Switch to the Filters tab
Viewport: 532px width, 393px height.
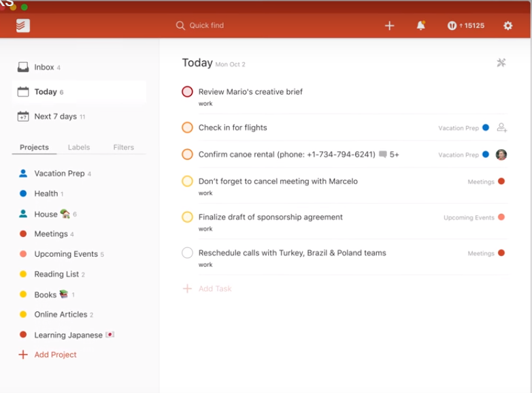pyautogui.click(x=124, y=147)
